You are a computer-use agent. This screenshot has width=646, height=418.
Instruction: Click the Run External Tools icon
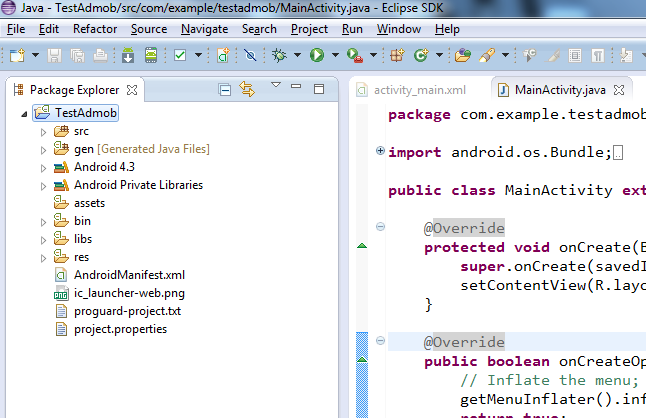[x=355, y=55]
